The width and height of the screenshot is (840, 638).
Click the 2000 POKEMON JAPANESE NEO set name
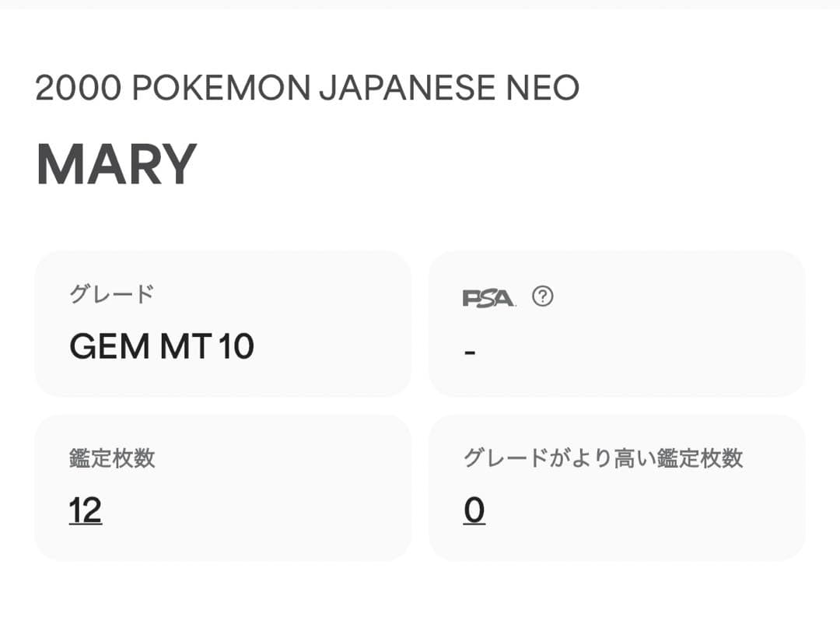click(x=307, y=87)
